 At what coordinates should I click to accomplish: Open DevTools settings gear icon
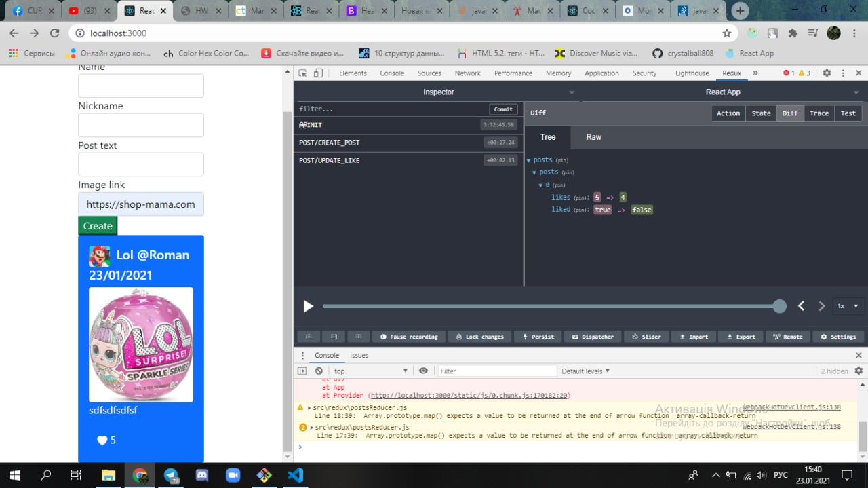click(827, 73)
